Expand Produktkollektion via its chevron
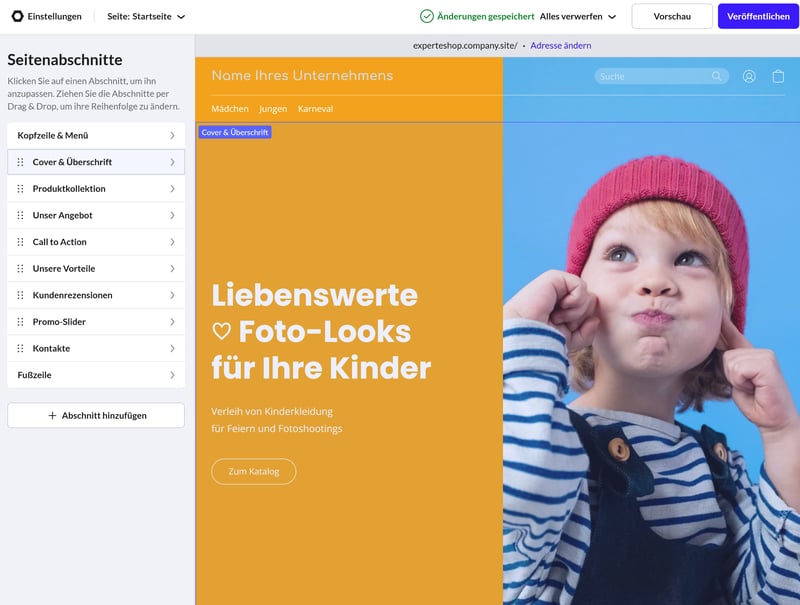Image resolution: width=800 pixels, height=605 pixels. point(172,189)
